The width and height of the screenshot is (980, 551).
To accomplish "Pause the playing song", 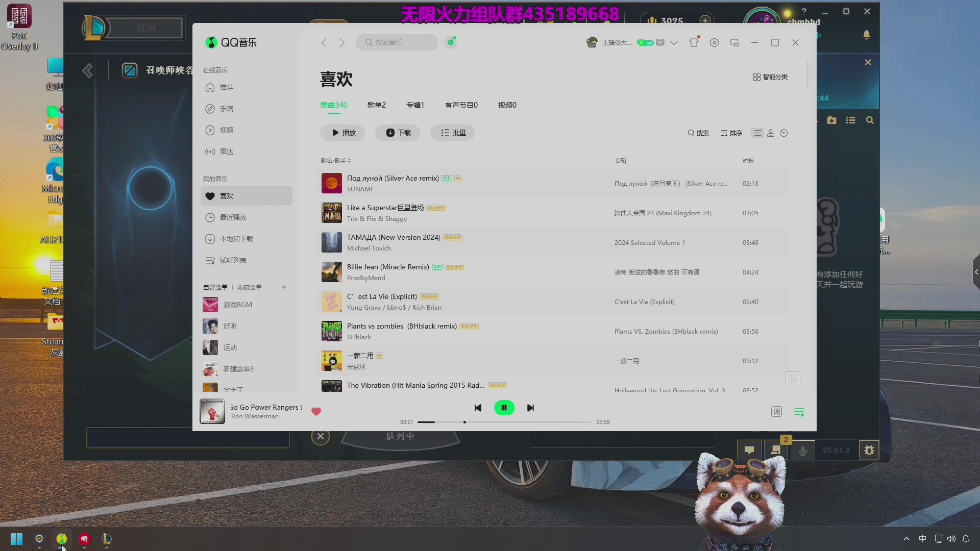I will coord(504,408).
